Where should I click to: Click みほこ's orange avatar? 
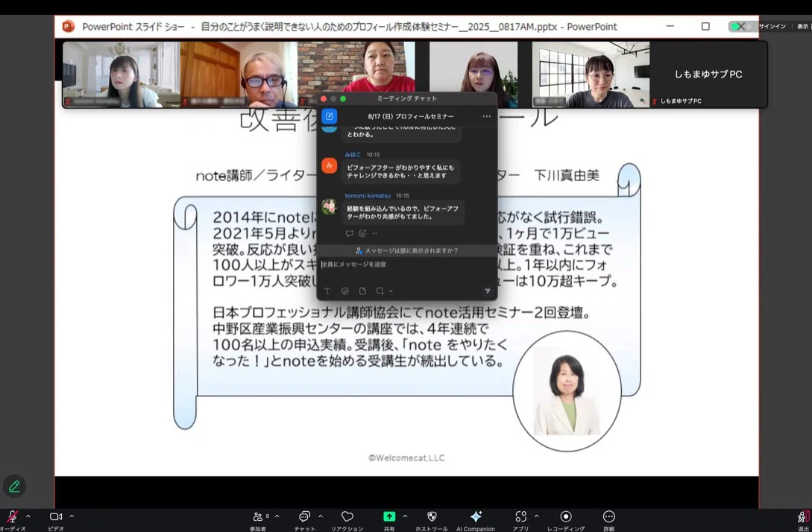click(x=330, y=165)
